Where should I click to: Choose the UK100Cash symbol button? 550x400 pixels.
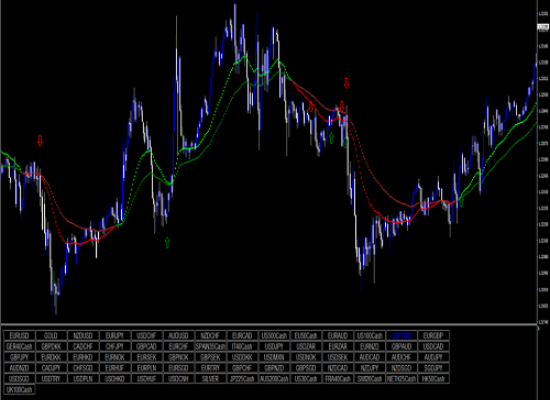tap(19, 389)
